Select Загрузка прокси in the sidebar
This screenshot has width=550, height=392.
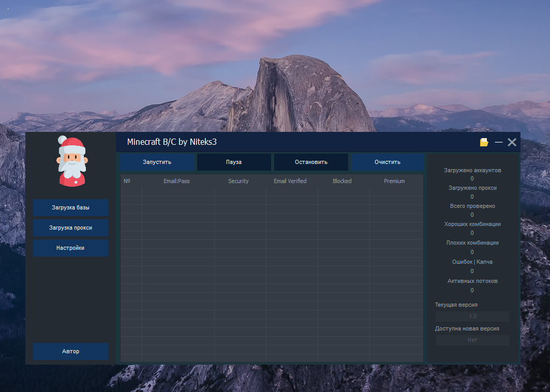coord(71,228)
